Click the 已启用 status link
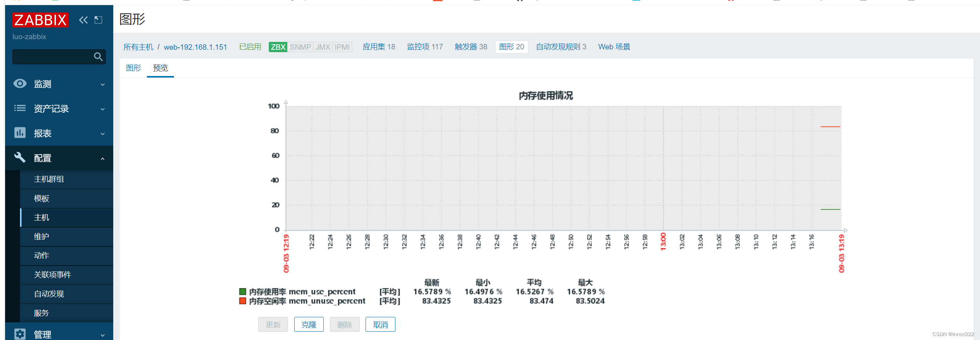This screenshot has width=980, height=340. [250, 47]
